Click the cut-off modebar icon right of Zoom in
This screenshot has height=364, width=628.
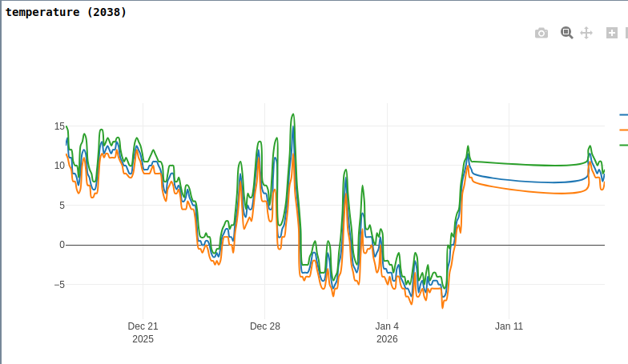point(626,33)
